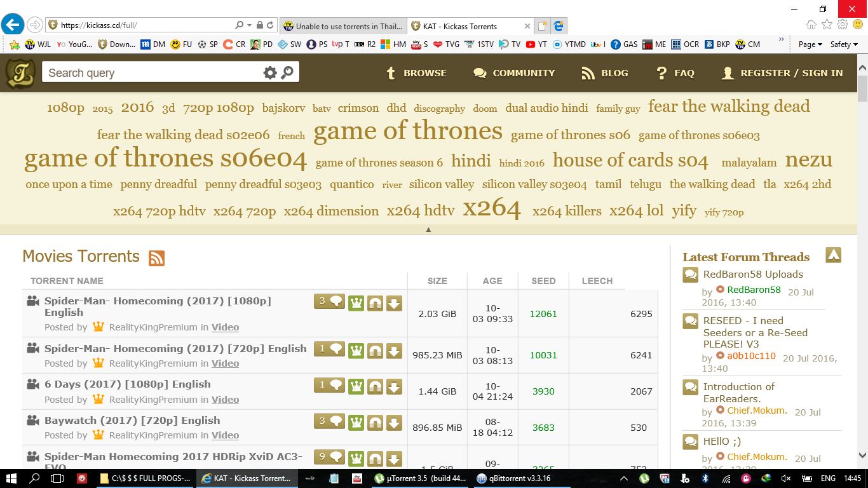The width and height of the screenshot is (868, 488).
Task: Click the YT bookmark in favorites bar
Action: tap(536, 44)
